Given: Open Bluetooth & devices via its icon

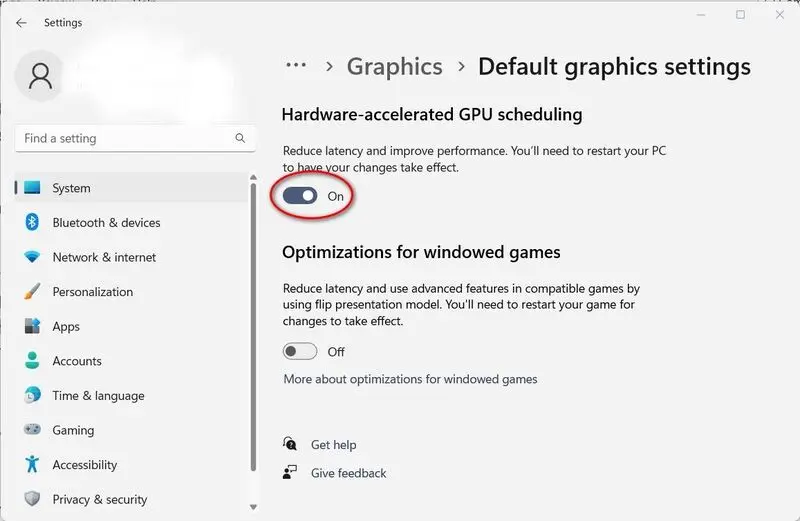Looking at the screenshot, I should click(32, 222).
